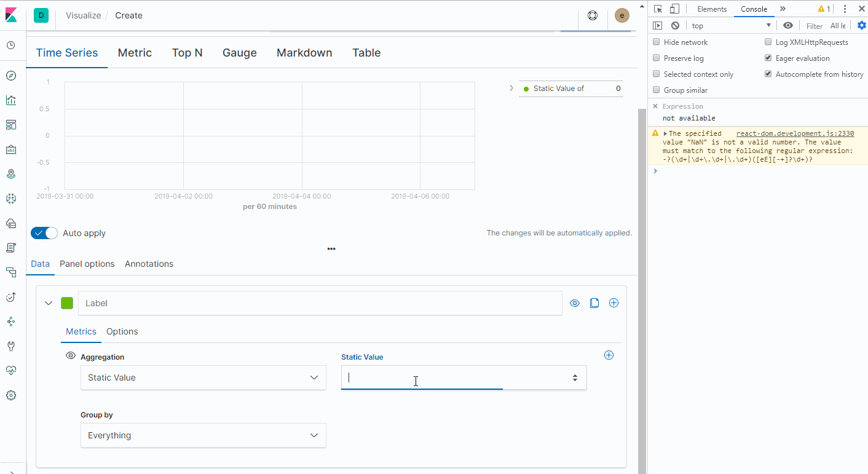The height and width of the screenshot is (474, 868).
Task: Open the Discover compass icon in sidebar
Action: (x=10, y=75)
